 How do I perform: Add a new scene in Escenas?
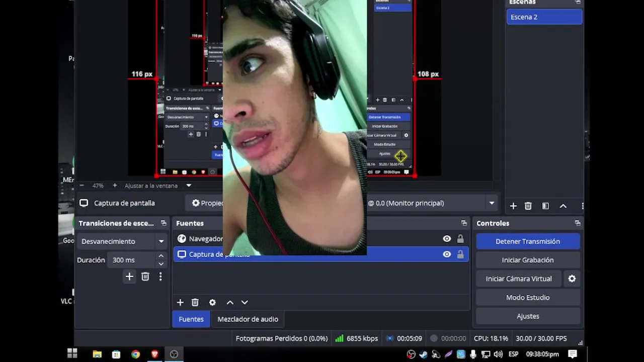513,206
